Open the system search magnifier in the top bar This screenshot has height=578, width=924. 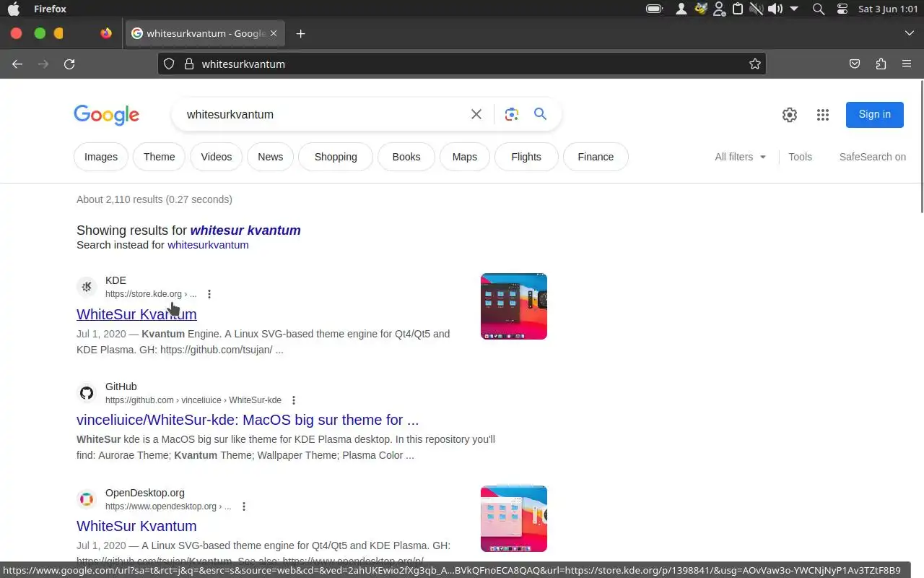(819, 9)
